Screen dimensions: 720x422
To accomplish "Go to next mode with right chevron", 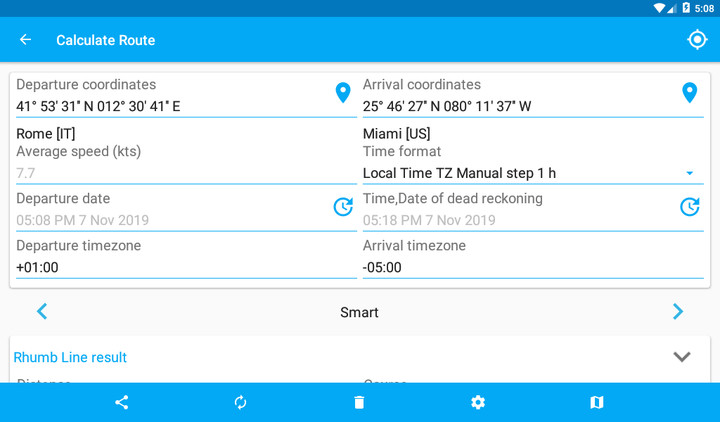I will [678, 312].
